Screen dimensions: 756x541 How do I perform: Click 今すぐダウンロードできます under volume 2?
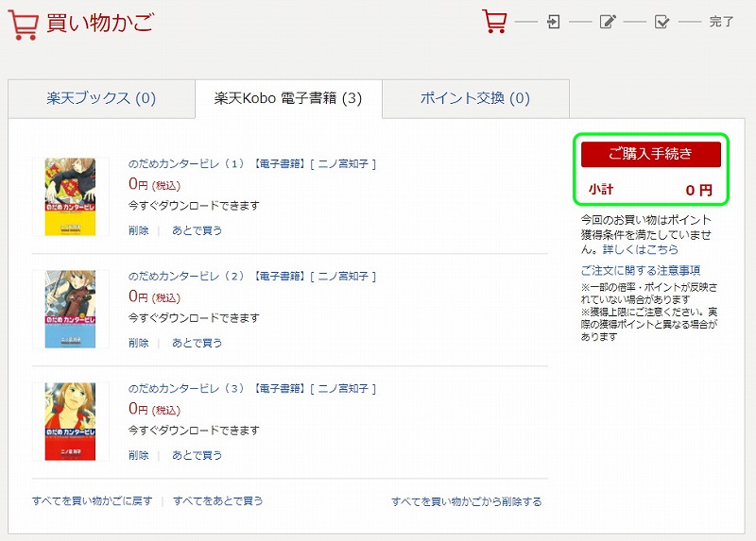pos(194,318)
